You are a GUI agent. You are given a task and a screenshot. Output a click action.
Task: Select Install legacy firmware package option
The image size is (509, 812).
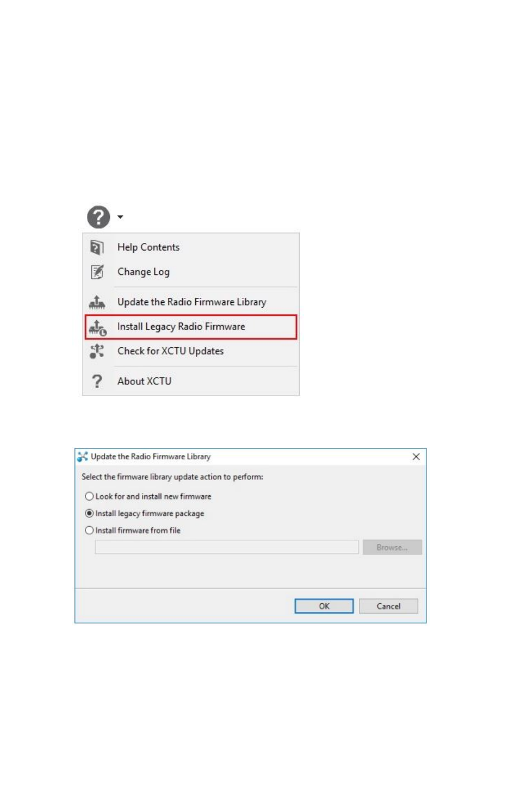tap(145, 513)
